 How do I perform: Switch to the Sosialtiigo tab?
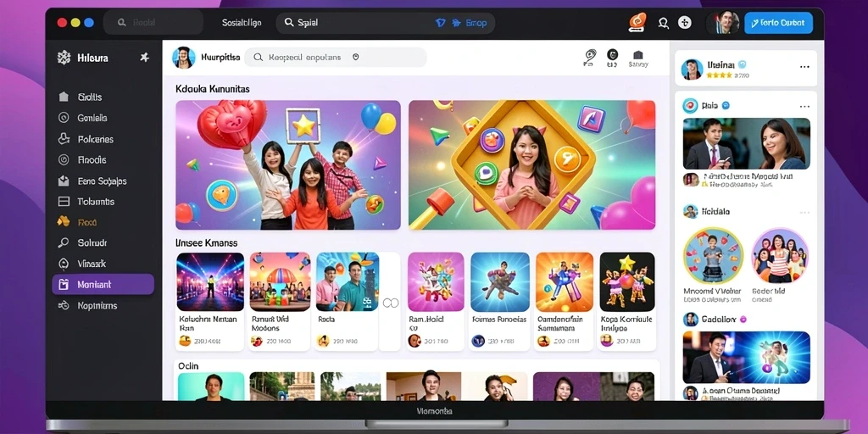pyautogui.click(x=242, y=23)
